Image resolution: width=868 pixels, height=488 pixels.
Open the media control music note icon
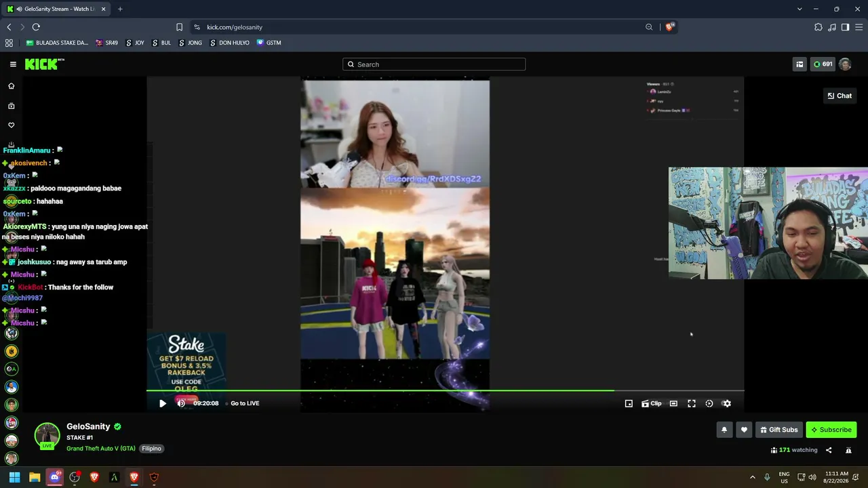832,27
